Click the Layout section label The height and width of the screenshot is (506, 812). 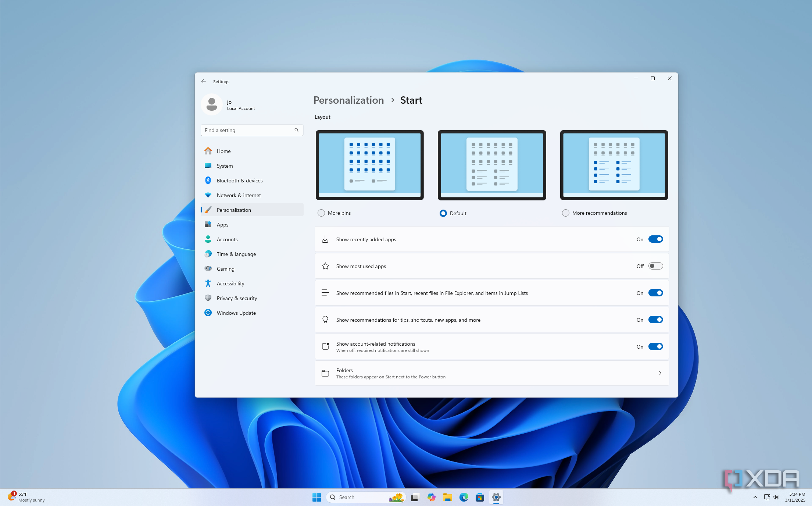pos(322,117)
